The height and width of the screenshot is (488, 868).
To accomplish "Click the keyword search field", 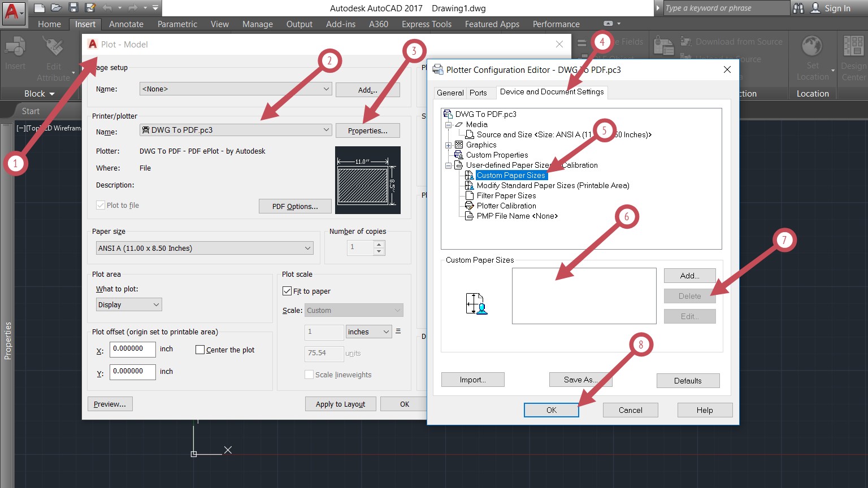I will click(726, 8).
